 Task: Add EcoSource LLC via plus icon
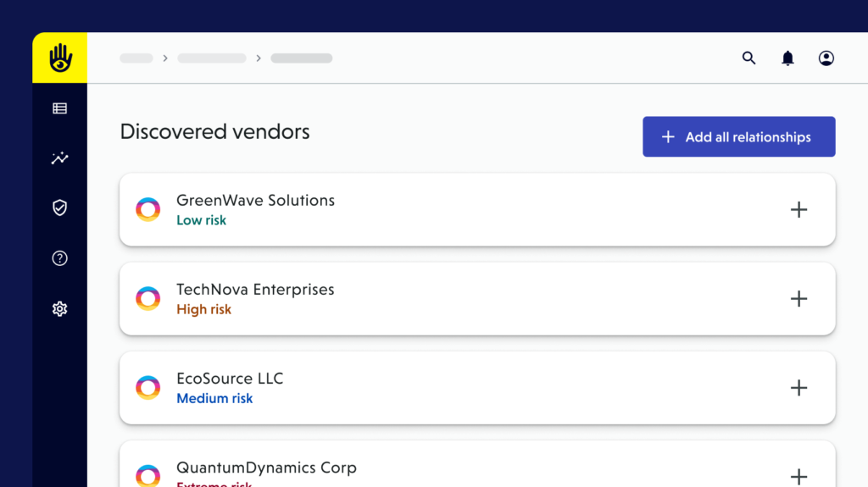[798, 388]
